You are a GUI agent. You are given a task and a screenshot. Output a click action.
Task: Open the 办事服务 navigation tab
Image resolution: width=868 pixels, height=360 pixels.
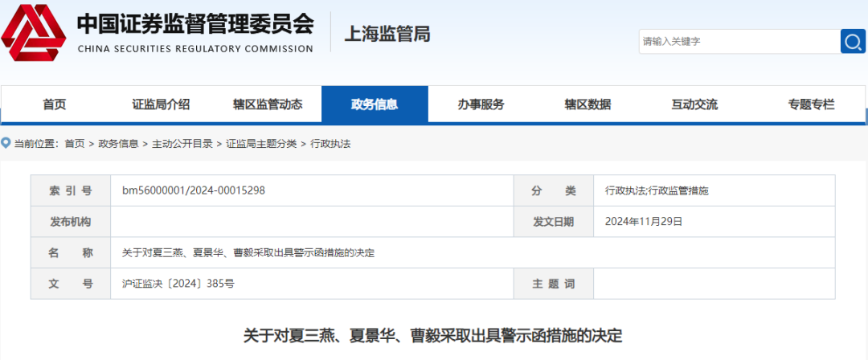[x=481, y=104]
